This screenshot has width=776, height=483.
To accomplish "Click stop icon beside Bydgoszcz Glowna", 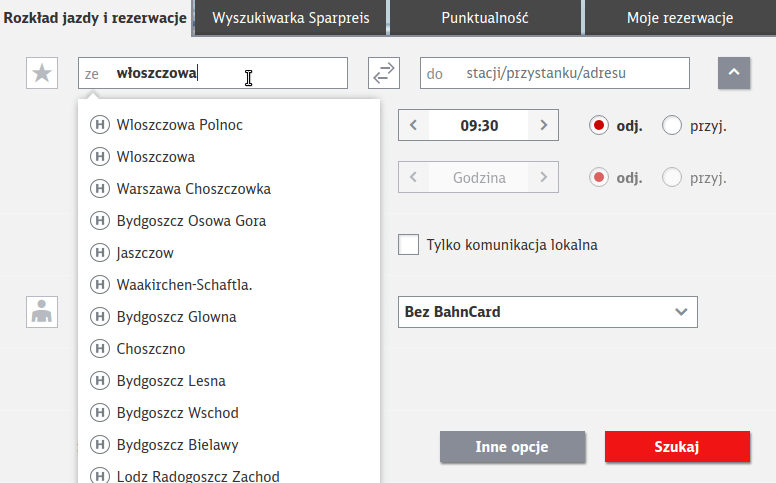I will point(99,317).
